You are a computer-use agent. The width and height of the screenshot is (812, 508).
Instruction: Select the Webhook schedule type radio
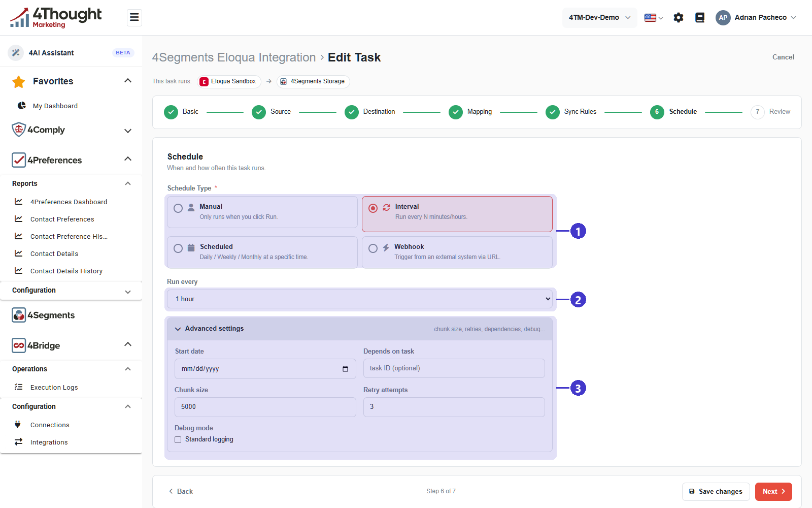coord(373,248)
